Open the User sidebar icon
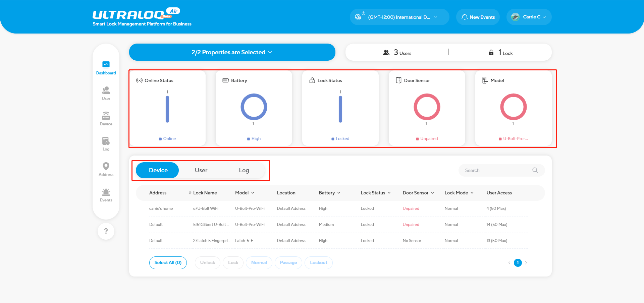The height and width of the screenshot is (303, 644). click(x=106, y=90)
